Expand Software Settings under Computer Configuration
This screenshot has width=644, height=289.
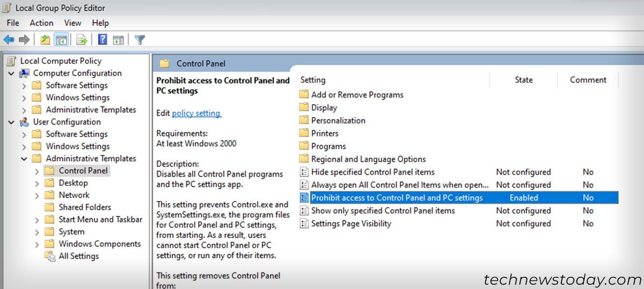pos(24,85)
